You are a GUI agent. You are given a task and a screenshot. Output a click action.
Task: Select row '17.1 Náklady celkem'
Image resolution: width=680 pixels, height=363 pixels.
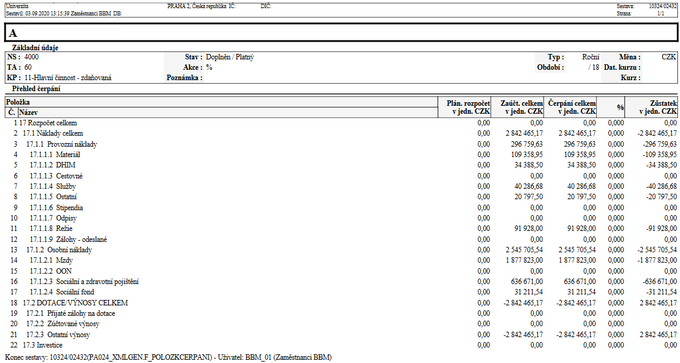pyautogui.click(x=341, y=134)
